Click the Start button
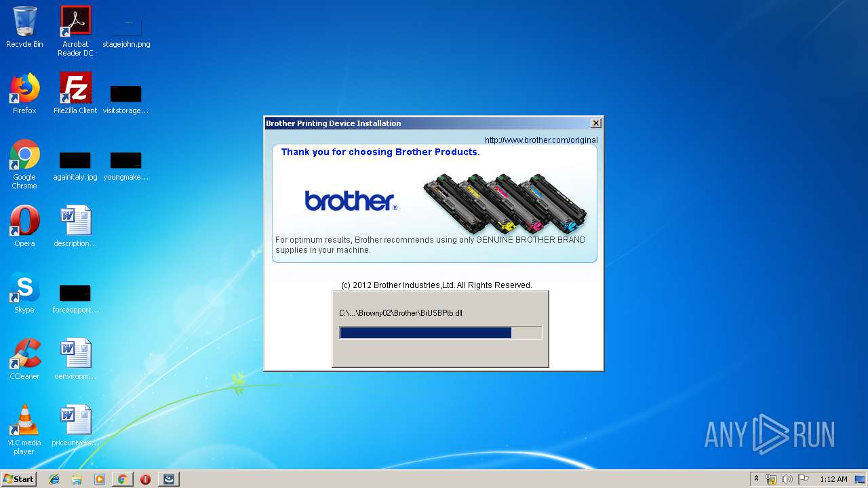 pyautogui.click(x=19, y=479)
